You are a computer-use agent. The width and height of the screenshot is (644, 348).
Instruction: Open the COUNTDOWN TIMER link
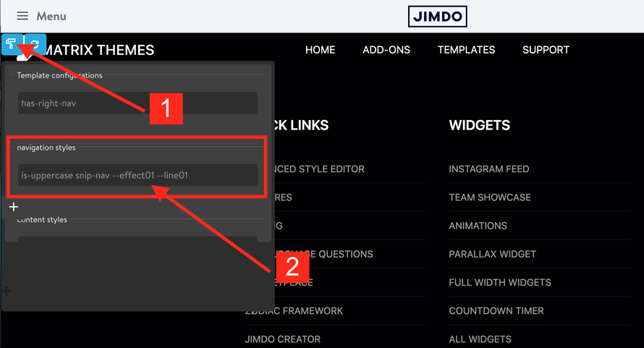coord(496,310)
